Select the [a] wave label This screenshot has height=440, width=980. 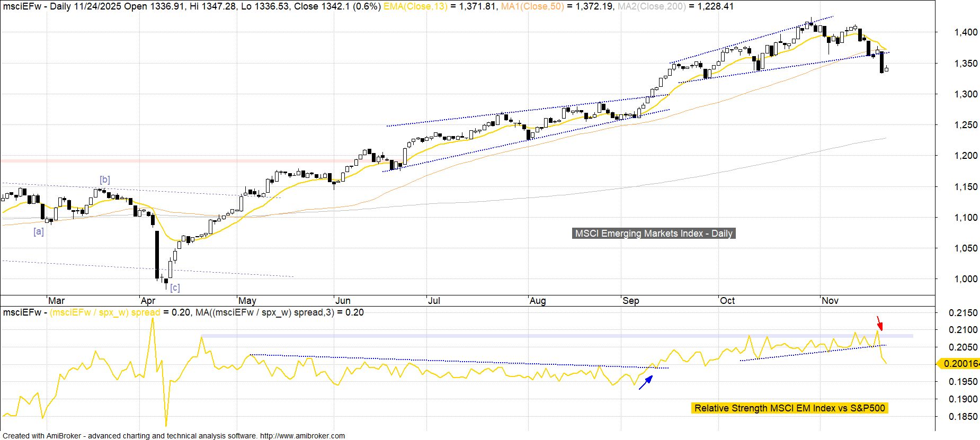click(39, 231)
